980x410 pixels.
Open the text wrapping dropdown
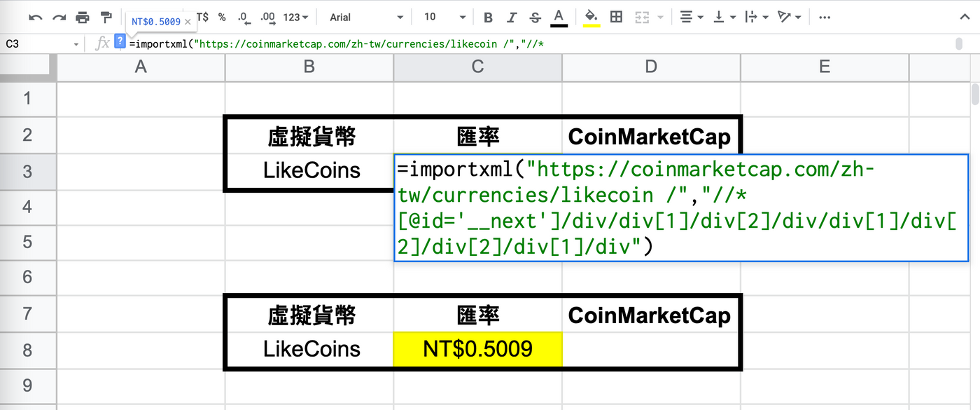[756, 17]
